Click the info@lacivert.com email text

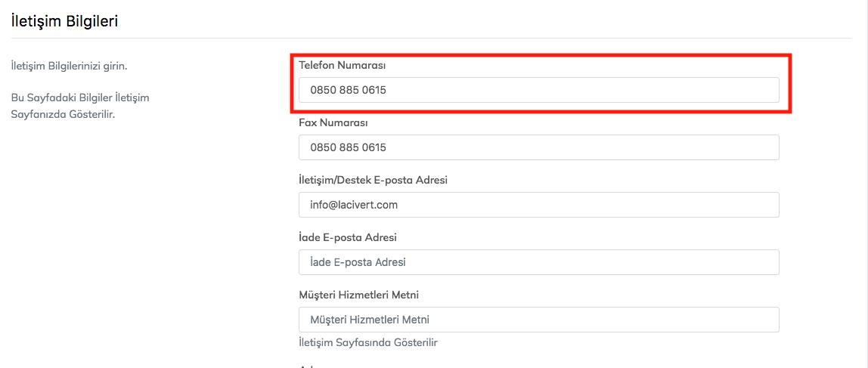click(354, 205)
